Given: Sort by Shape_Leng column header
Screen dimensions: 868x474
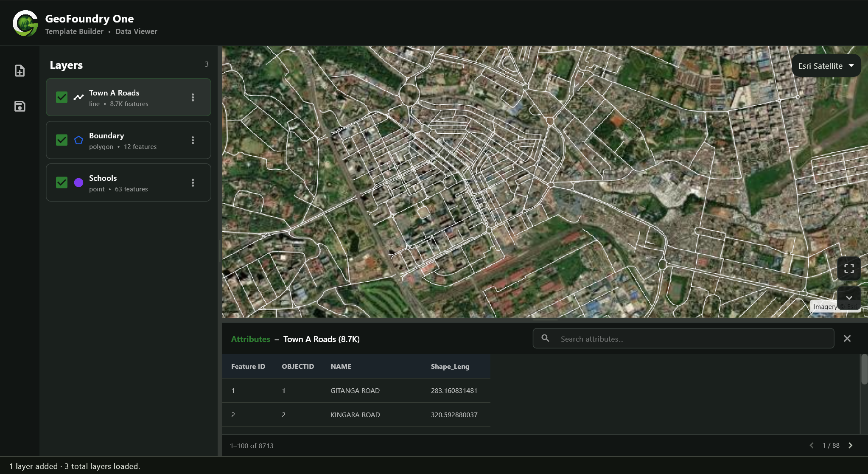Looking at the screenshot, I should point(450,366).
